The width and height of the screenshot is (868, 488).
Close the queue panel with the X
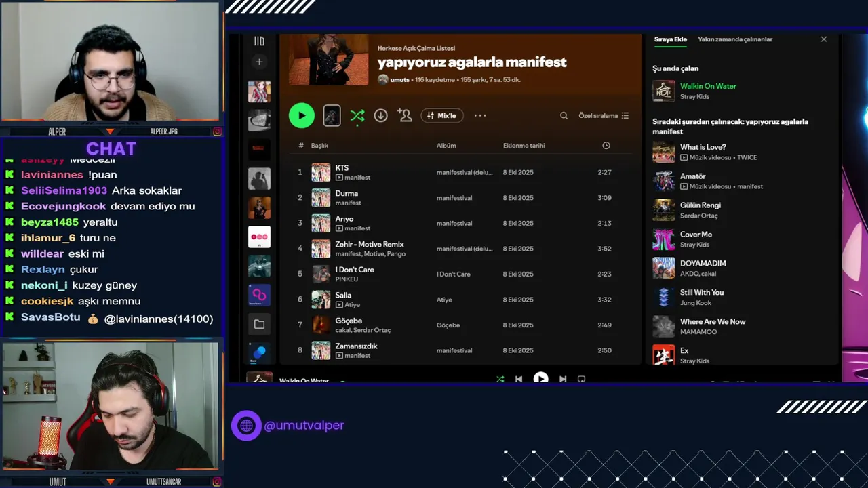[x=824, y=39]
